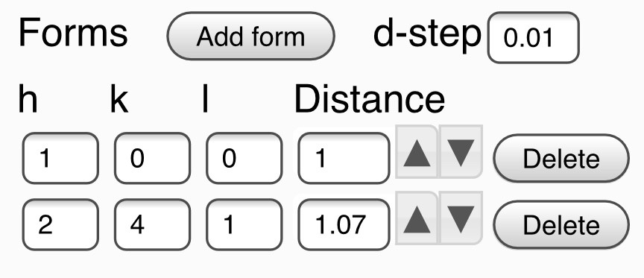
Task: Delete the 1 0 0 form row
Action: (561, 158)
